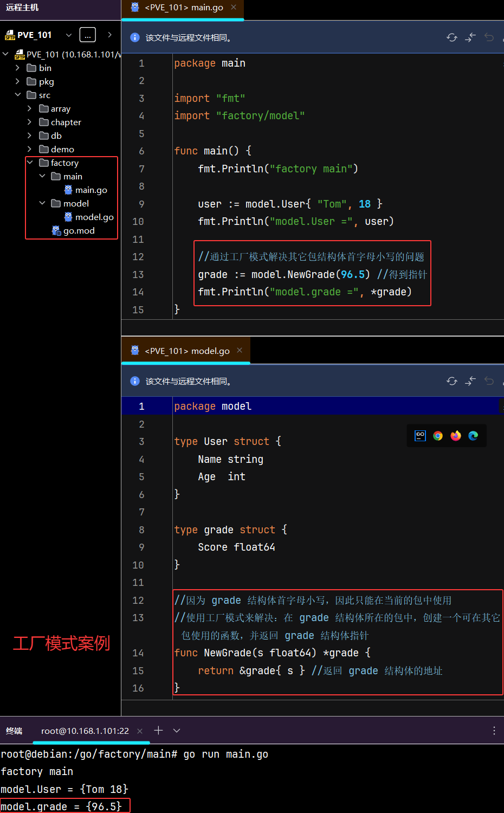504x813 pixels.
Task: Open terminal options dropdown next to plus
Action: 177,731
